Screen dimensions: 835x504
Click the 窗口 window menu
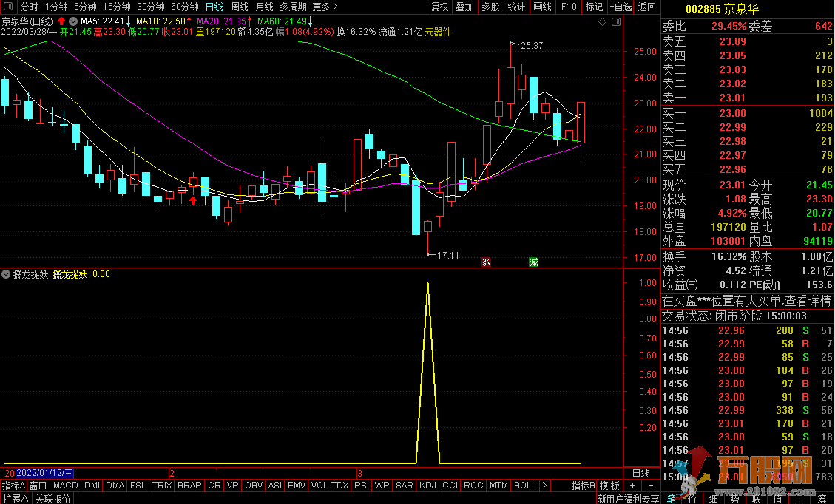tap(38, 486)
